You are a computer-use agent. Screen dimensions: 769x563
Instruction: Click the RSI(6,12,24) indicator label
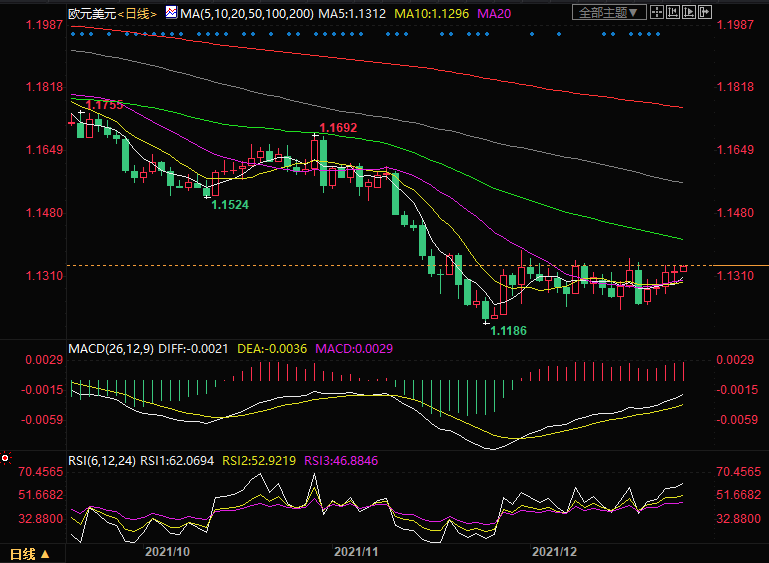point(102,460)
